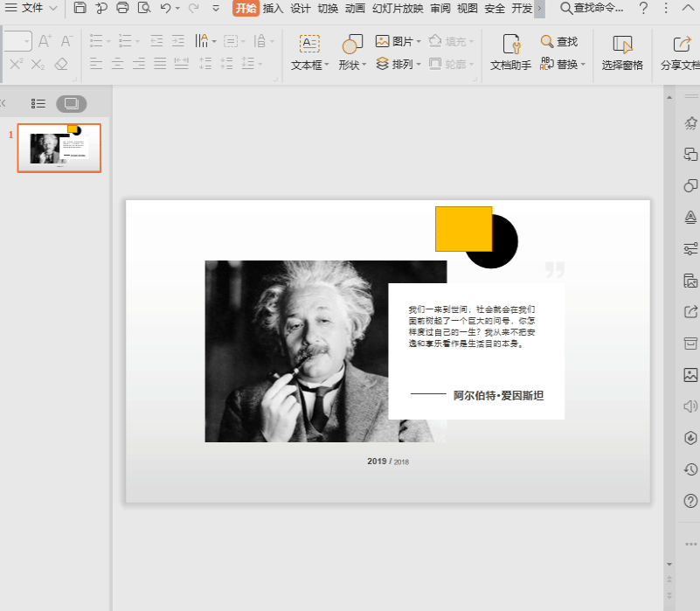Switch to outline list view toggle

(38, 104)
